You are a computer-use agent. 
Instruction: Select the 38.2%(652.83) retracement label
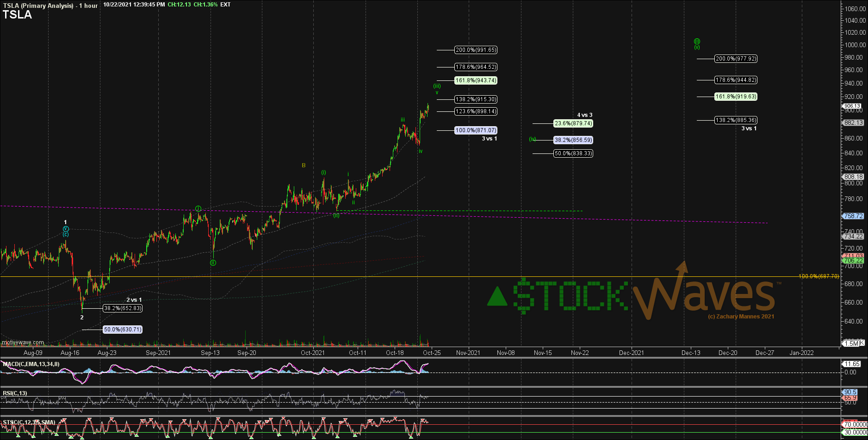pyautogui.click(x=122, y=308)
